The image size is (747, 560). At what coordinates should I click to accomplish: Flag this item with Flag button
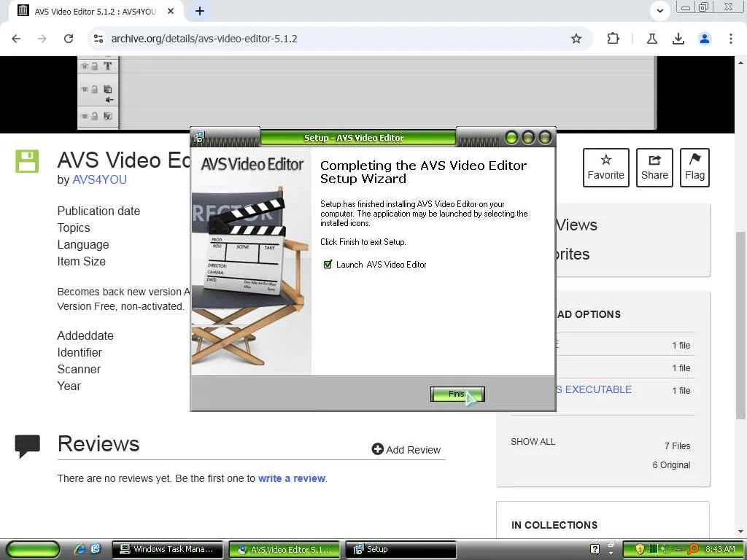click(x=694, y=168)
